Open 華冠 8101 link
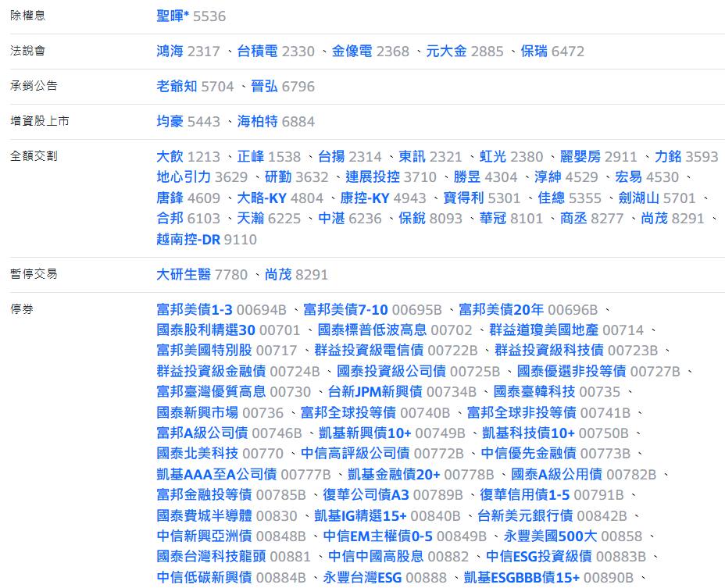The height and width of the screenshot is (588, 725). (512, 218)
